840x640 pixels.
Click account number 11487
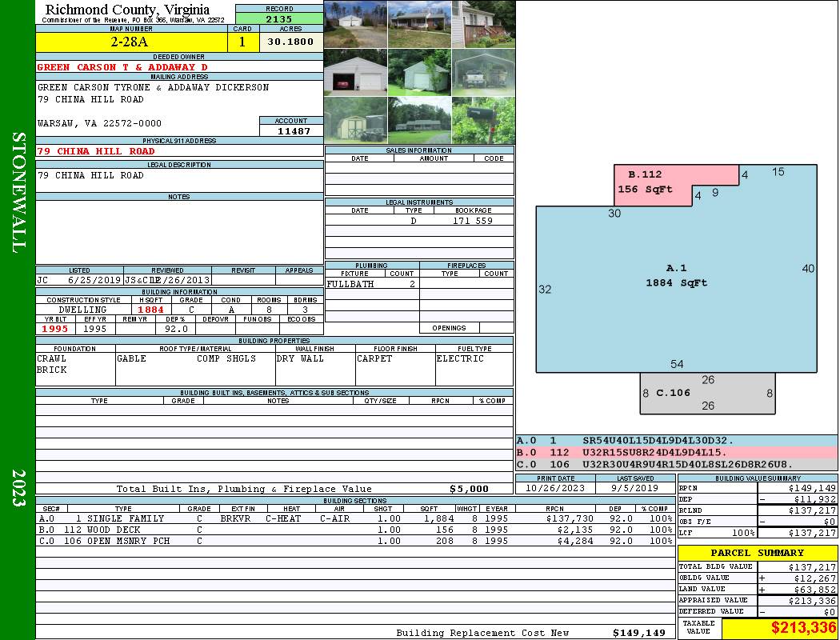294,130
